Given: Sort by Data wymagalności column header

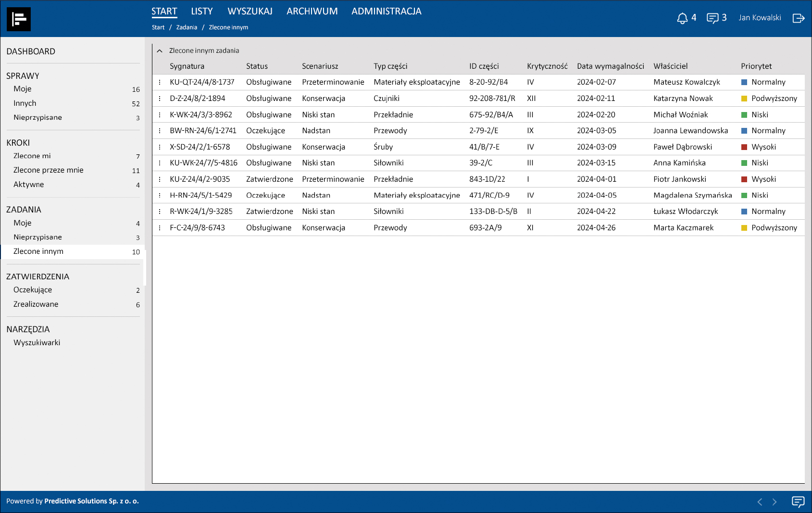Looking at the screenshot, I should point(611,66).
